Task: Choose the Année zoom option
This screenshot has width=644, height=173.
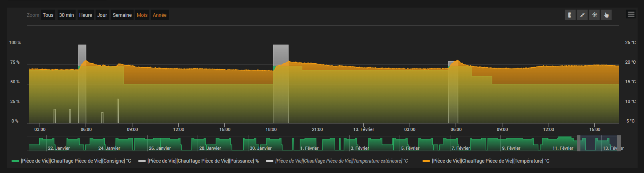Action: (x=160, y=15)
